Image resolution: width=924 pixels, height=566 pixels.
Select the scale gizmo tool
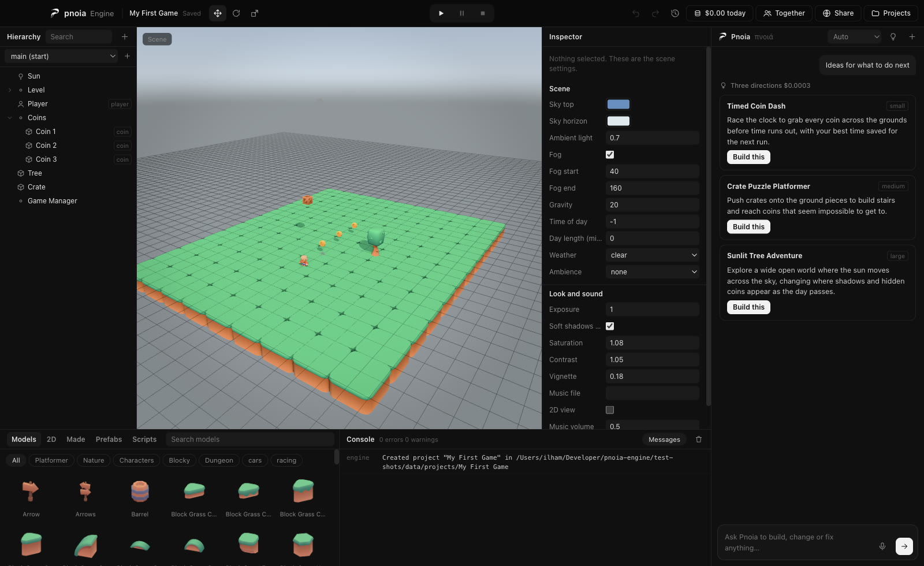[255, 13]
